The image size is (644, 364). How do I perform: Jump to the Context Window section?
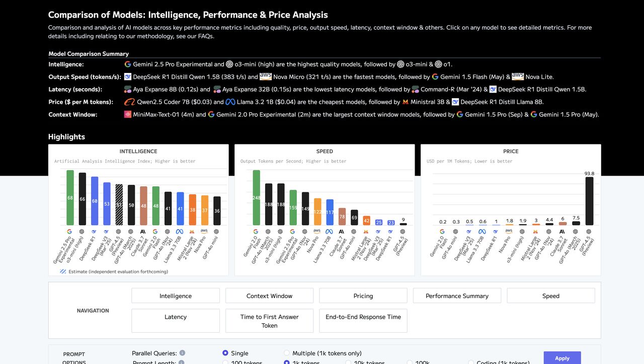[x=269, y=296]
